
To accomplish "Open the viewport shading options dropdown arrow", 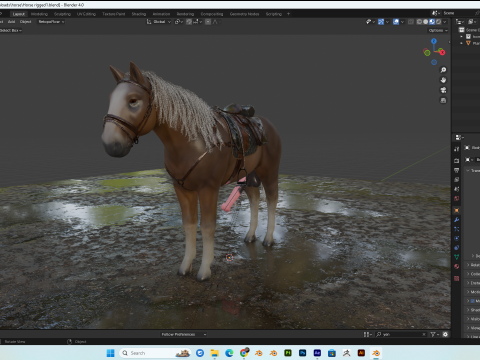I will coord(445,22).
